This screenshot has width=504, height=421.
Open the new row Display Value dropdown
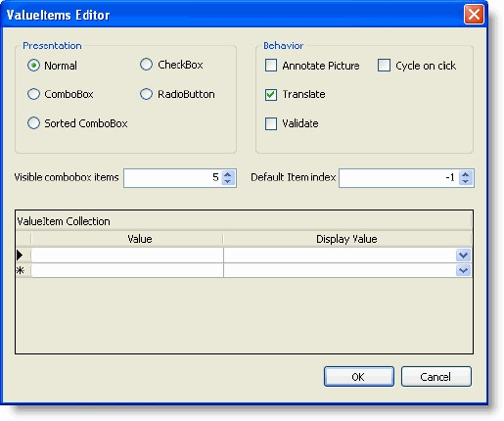(x=463, y=270)
